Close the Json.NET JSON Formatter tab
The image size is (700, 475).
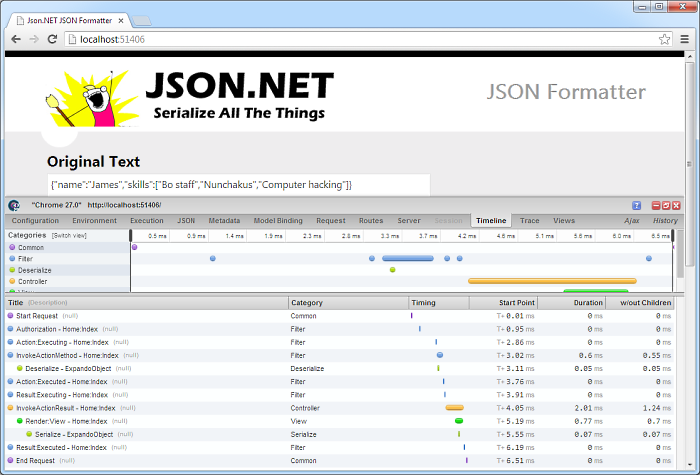point(121,21)
